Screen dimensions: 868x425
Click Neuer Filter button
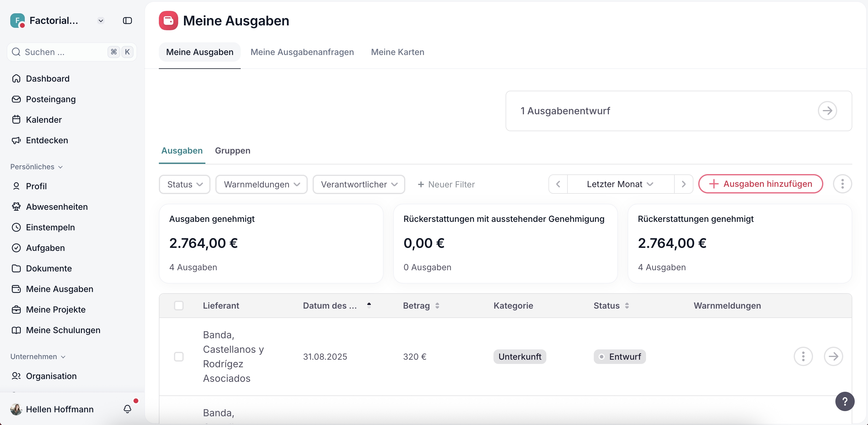446,184
